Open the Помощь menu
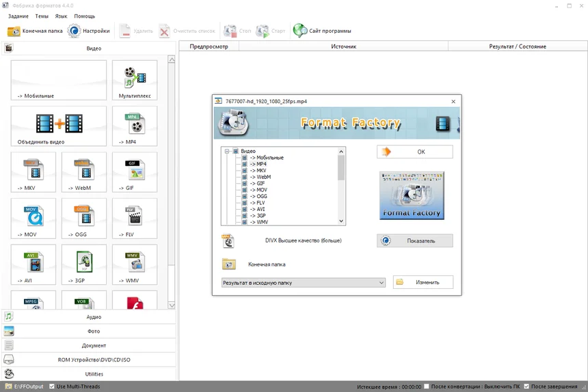Image resolution: width=588 pixels, height=392 pixels. [x=84, y=16]
